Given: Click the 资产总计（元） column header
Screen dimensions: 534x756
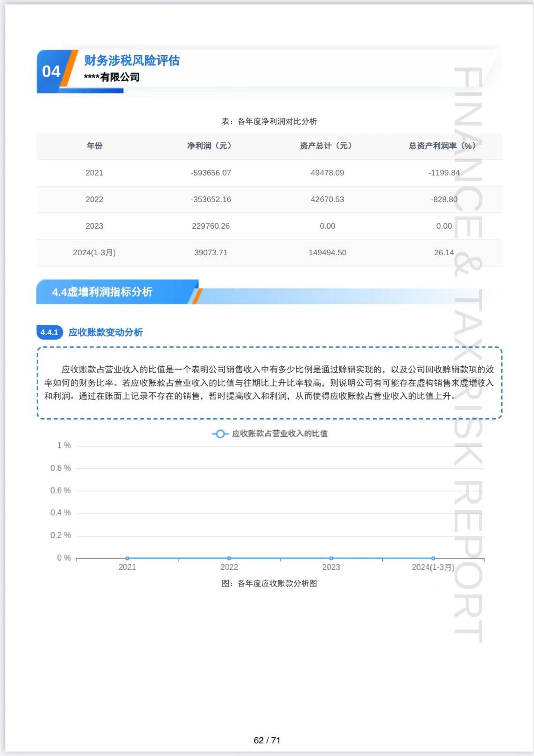Looking at the screenshot, I should [326, 146].
